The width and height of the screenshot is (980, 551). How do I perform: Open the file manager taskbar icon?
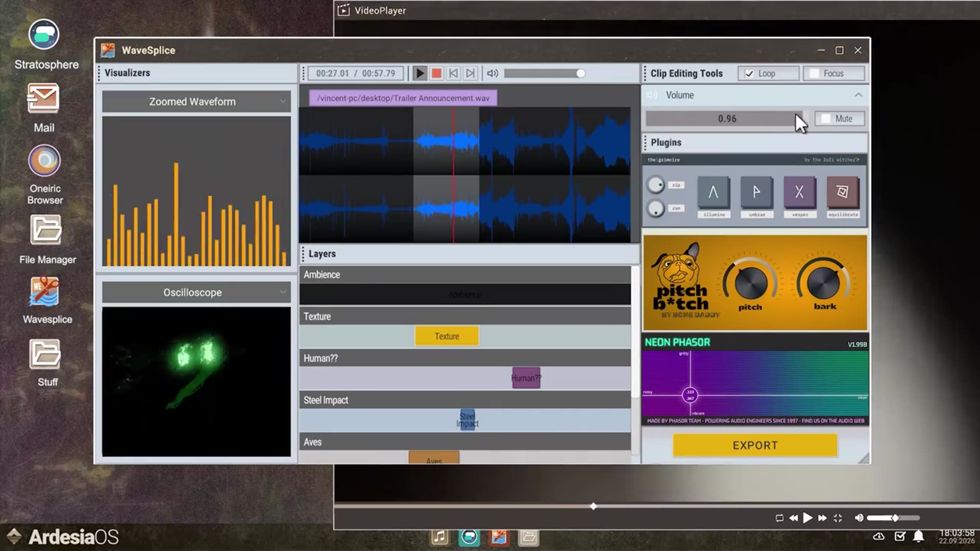(529, 537)
